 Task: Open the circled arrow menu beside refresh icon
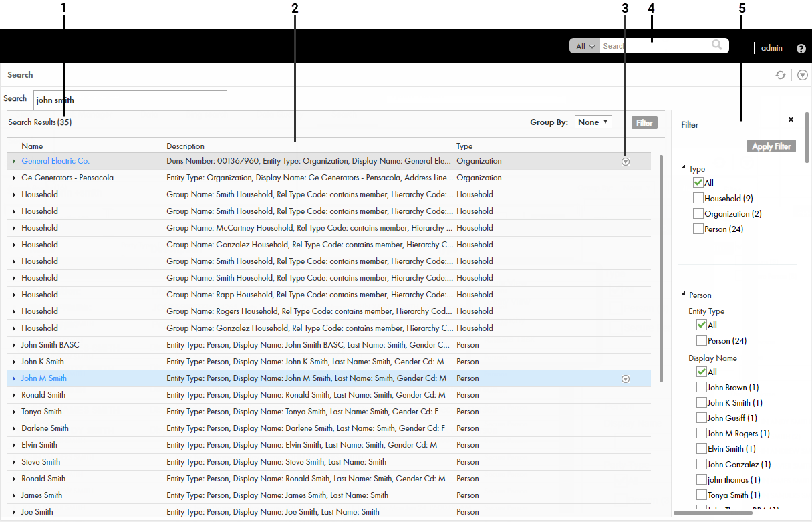[x=803, y=75]
